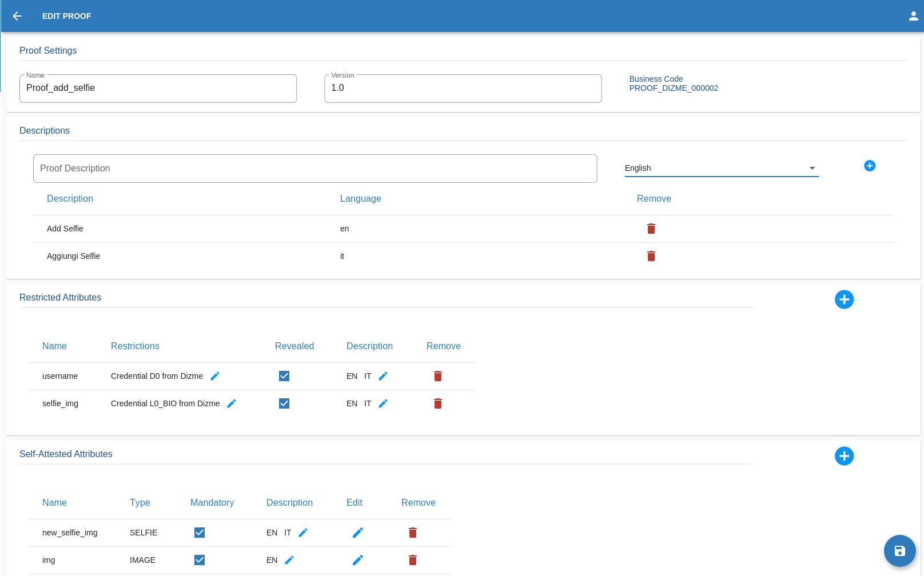Toggle Revealed checkbox for selfie_img
The width and height of the screenshot is (924, 576).
tap(284, 403)
